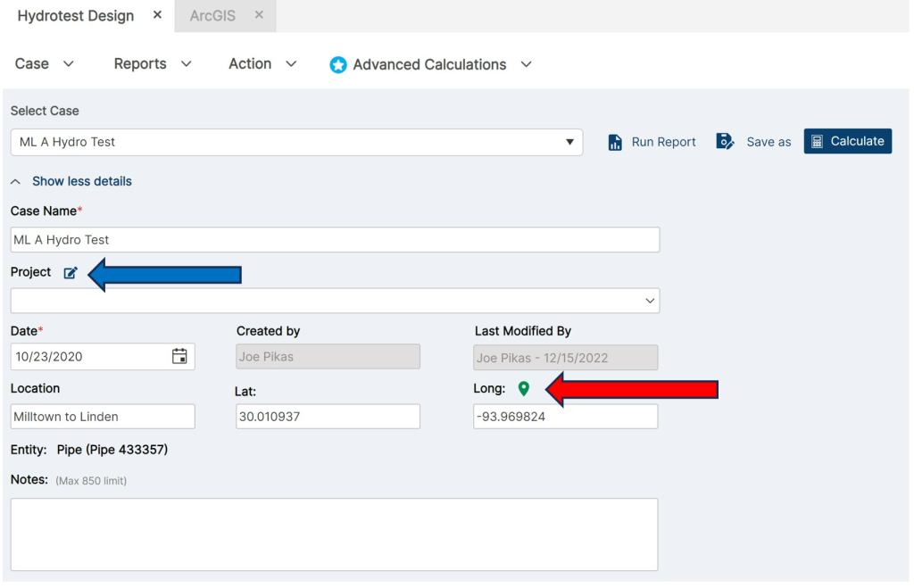The image size is (914, 588).
Task: Click the Lat field showing 30.010937
Action: pos(328,417)
